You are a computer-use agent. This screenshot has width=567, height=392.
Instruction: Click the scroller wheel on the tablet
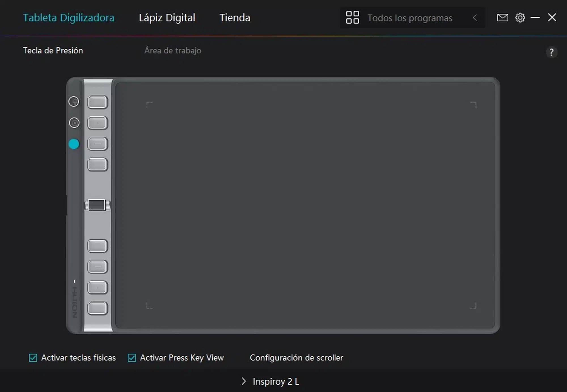click(97, 205)
